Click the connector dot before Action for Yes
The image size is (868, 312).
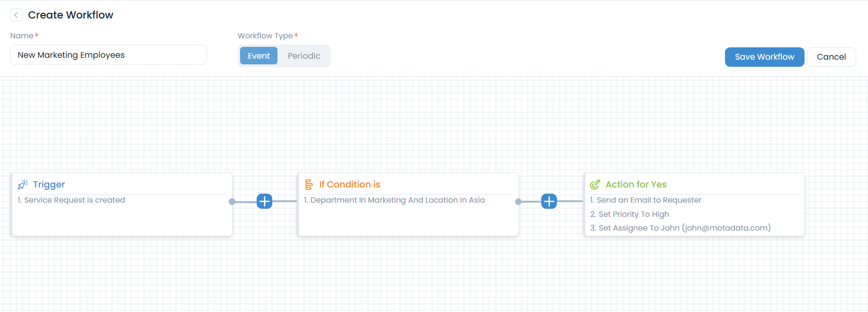tap(519, 201)
